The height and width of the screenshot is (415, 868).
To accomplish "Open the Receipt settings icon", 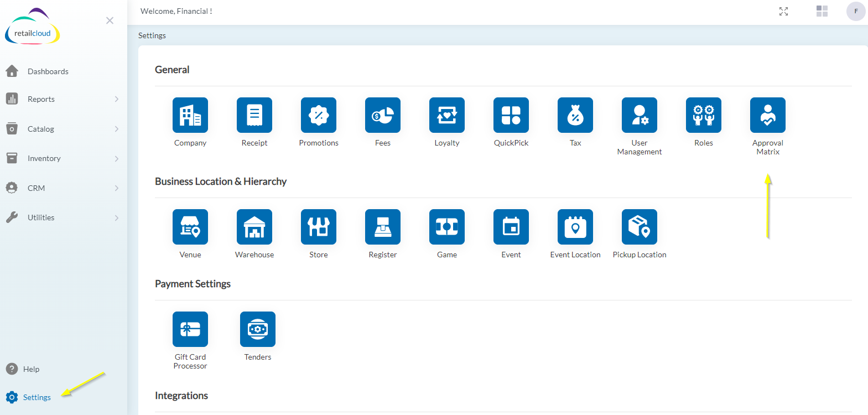I will click(254, 115).
